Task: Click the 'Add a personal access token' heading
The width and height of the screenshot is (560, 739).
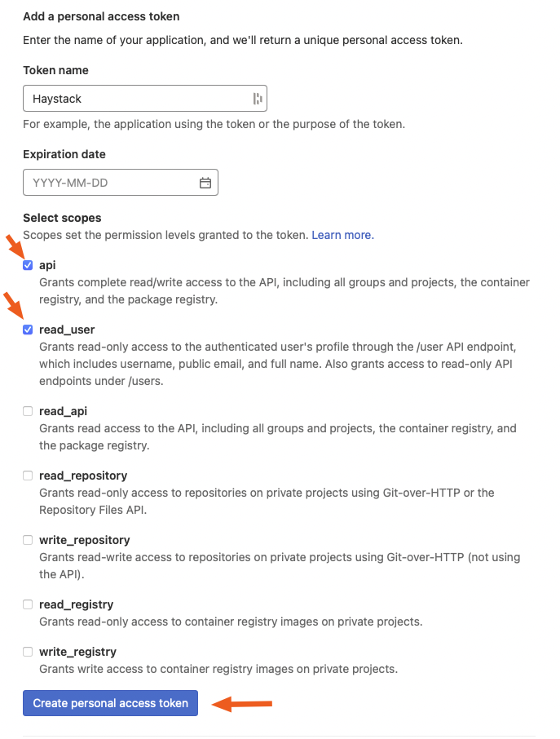Action: tap(101, 16)
